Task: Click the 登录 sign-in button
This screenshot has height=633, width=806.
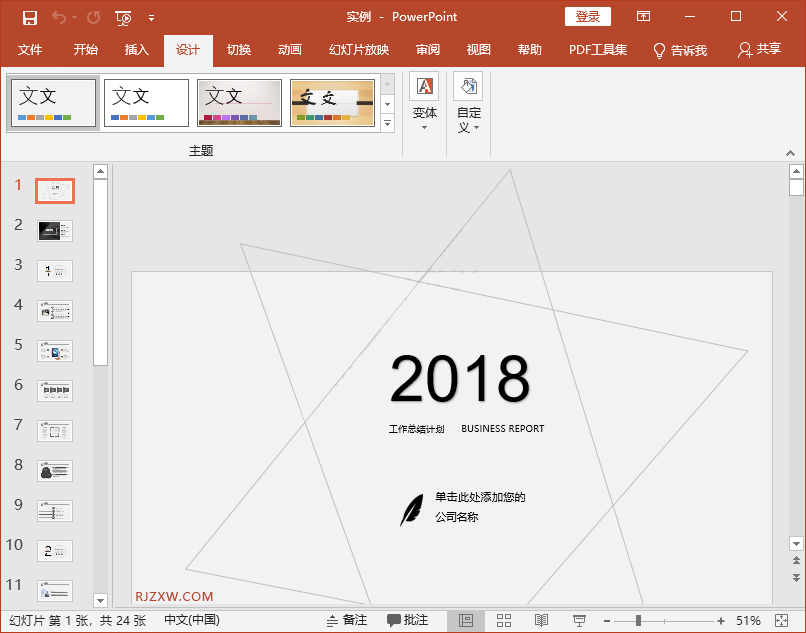Action: 588,16
